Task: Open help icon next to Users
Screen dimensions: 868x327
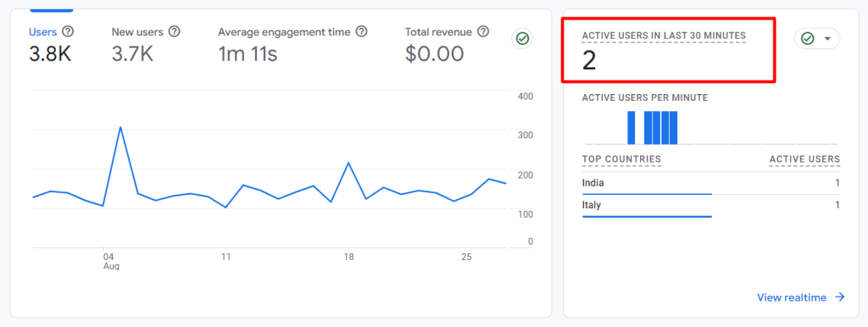Action: (x=68, y=31)
